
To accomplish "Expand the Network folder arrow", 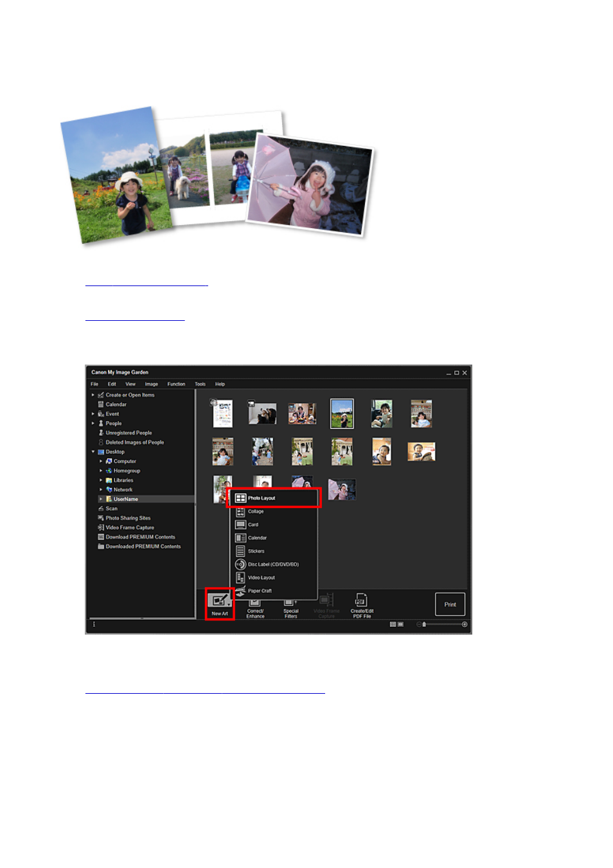I will coord(101,490).
